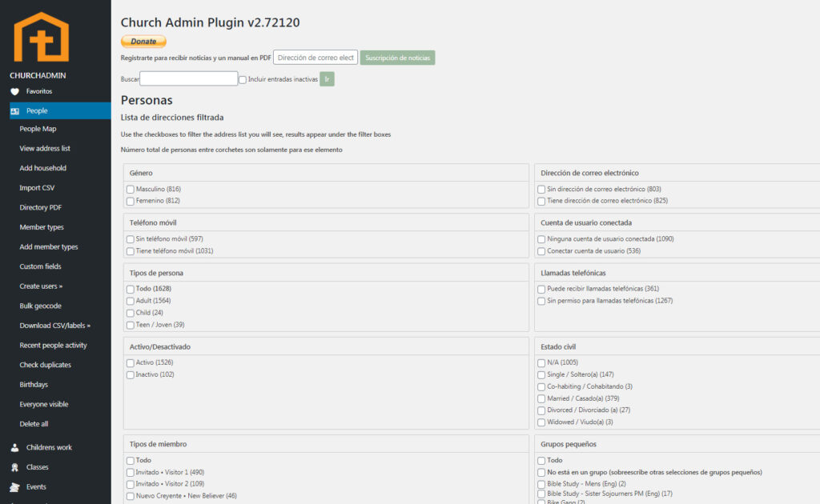
Task: Click the Classes icon in sidebar
Action: tap(14, 467)
